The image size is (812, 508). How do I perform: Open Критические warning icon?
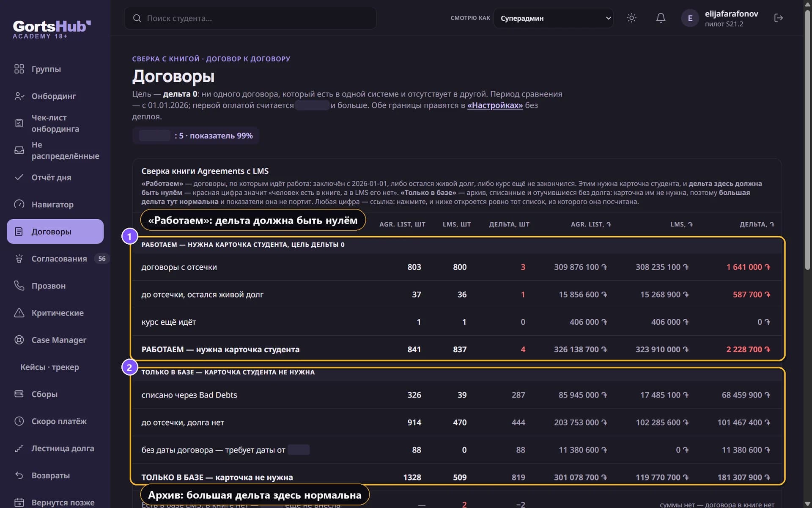19,313
